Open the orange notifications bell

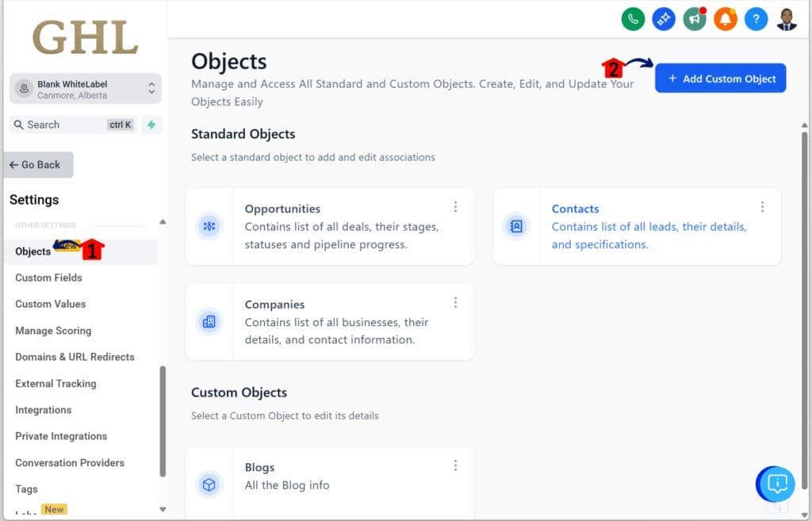[725, 18]
